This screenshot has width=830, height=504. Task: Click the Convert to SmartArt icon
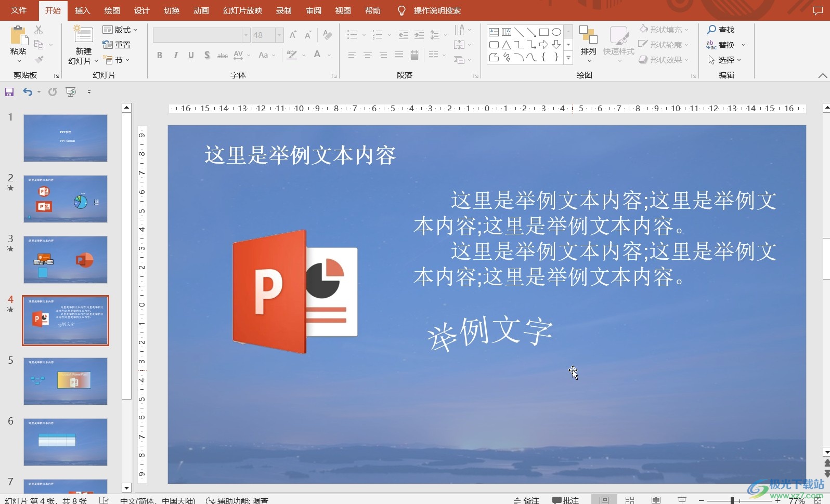(x=459, y=60)
